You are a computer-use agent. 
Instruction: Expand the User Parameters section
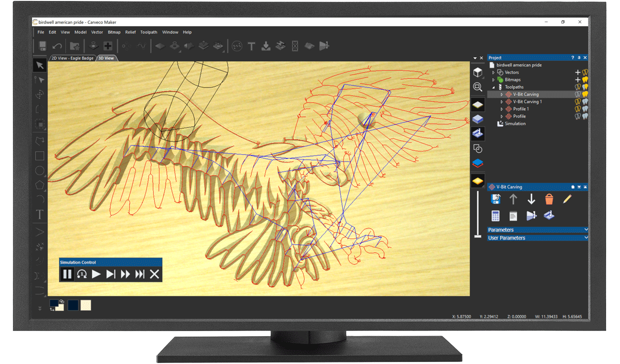point(537,238)
